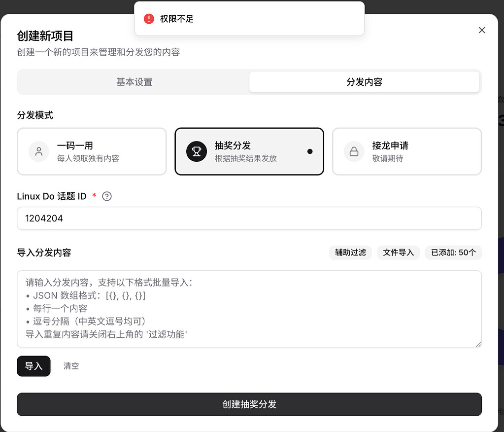Select the 分发内容 tab
504x432 pixels.
click(x=364, y=82)
